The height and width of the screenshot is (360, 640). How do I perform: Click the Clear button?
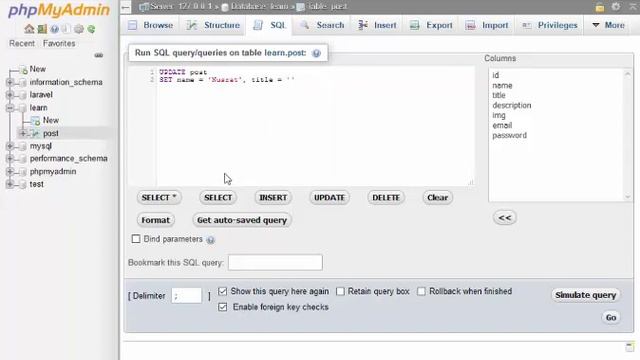pos(438,198)
